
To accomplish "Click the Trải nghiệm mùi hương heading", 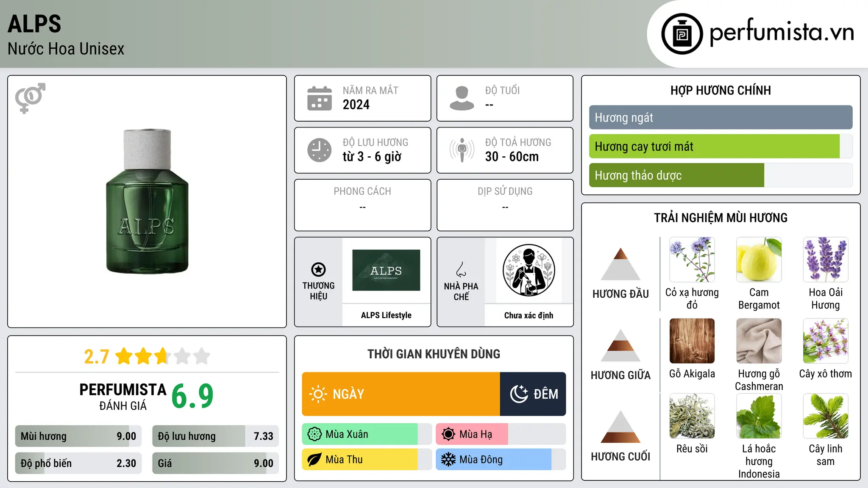I will [x=721, y=218].
